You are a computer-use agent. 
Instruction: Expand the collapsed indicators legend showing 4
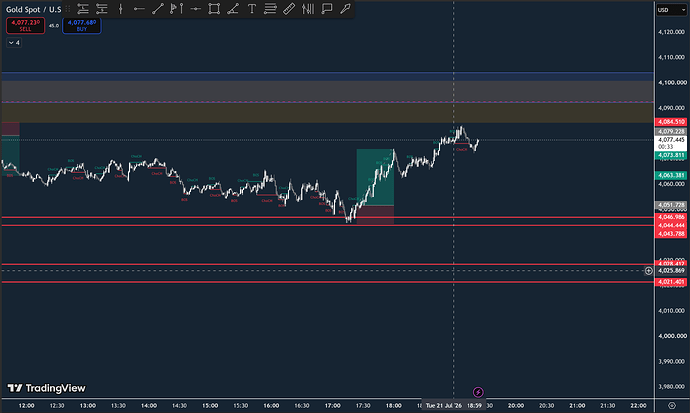coord(14,43)
